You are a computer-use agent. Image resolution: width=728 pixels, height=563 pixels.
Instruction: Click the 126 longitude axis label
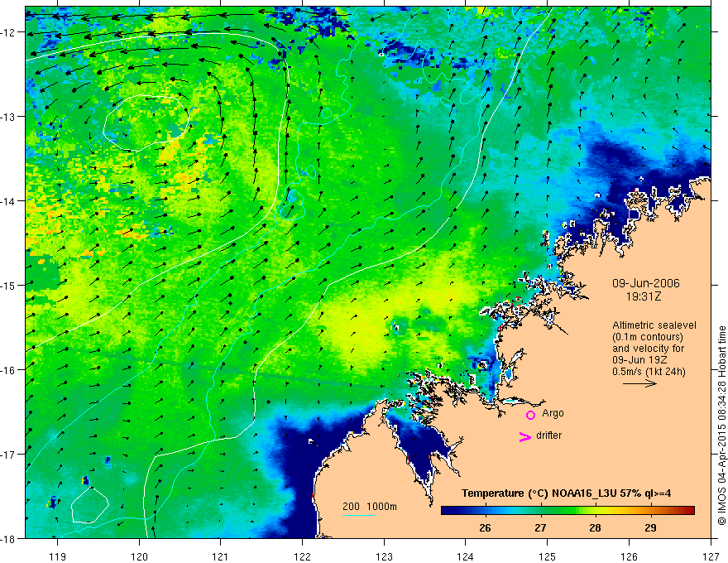click(629, 557)
